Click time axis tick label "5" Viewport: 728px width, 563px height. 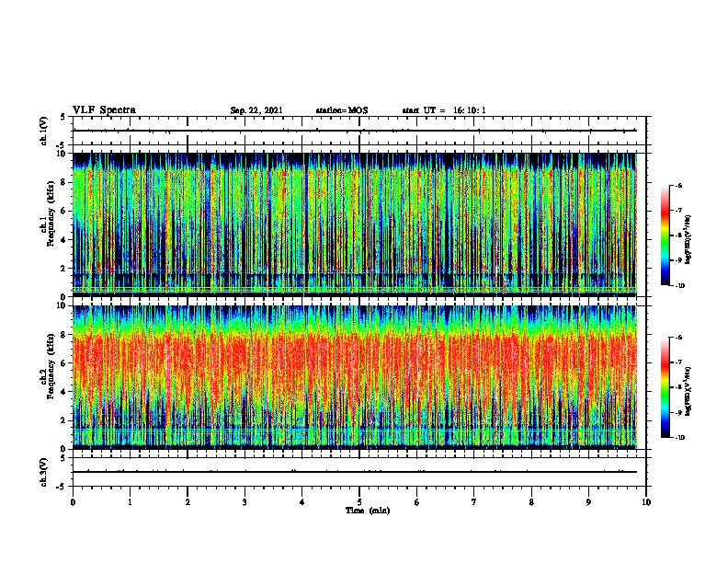pos(359,502)
